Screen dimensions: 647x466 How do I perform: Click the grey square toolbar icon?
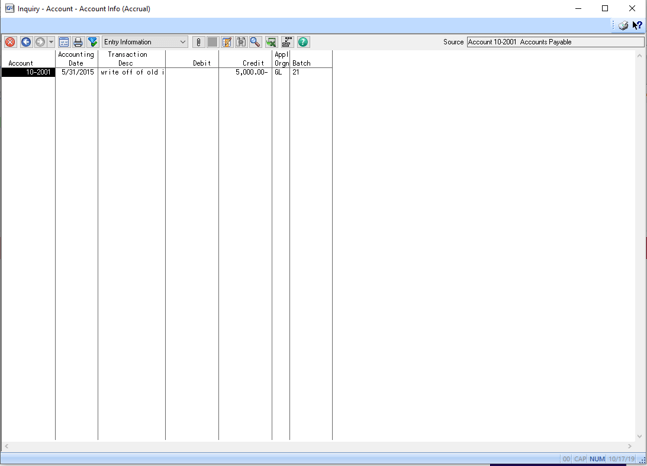[x=213, y=42]
